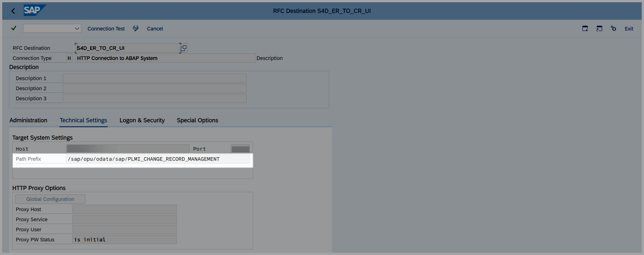Click the Cancel button
The image size is (644, 255).
155,29
